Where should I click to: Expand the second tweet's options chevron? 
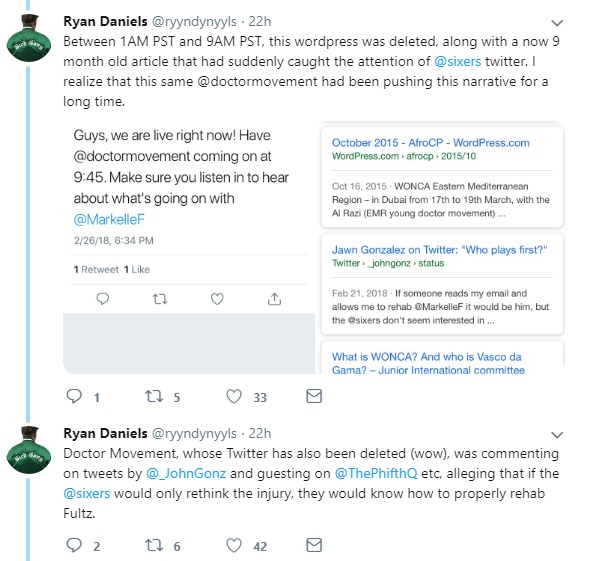[x=557, y=435]
